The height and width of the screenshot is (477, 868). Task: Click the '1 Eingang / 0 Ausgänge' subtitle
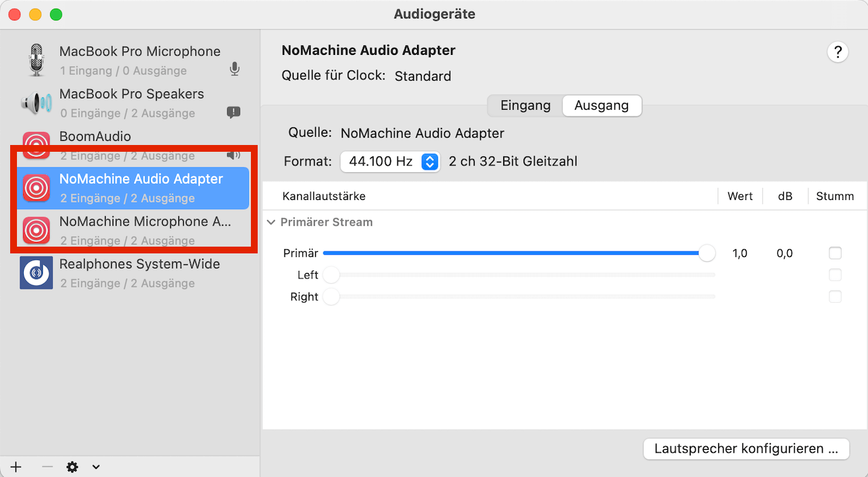(123, 70)
